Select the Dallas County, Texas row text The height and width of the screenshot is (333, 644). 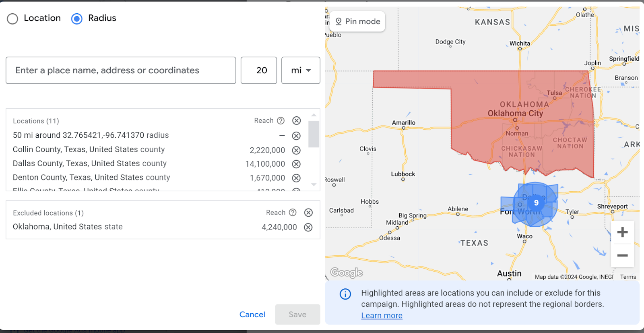click(90, 163)
